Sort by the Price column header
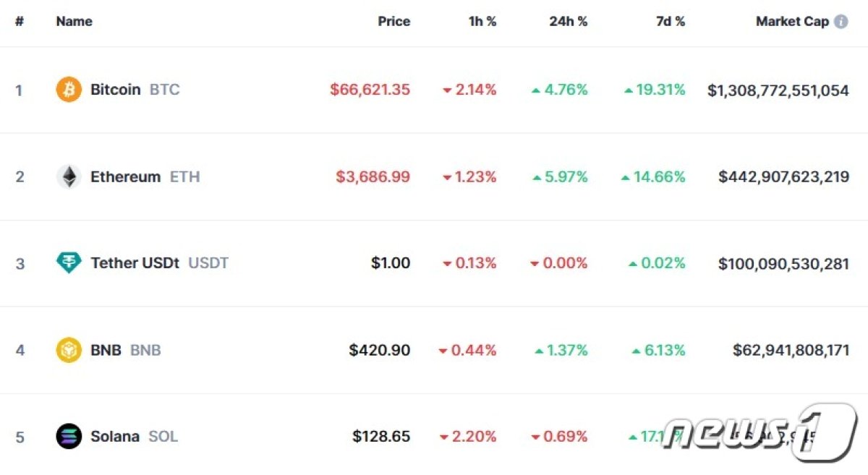This screenshot has height=475, width=868. (x=393, y=22)
